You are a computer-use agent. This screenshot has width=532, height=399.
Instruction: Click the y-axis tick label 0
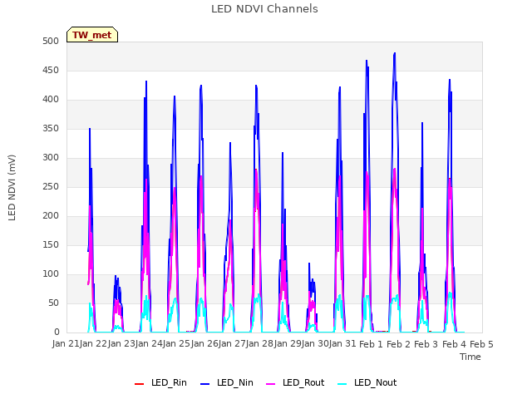click(x=57, y=332)
